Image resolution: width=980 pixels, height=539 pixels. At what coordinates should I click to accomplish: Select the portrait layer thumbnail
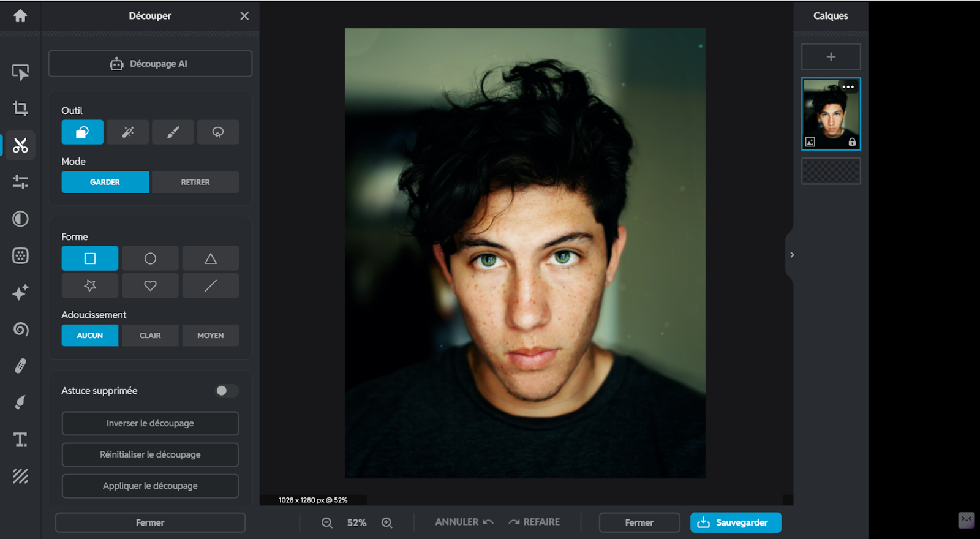(831, 114)
